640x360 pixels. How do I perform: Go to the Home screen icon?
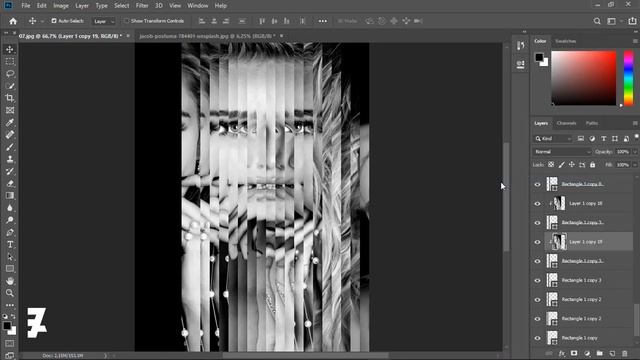(x=13, y=21)
